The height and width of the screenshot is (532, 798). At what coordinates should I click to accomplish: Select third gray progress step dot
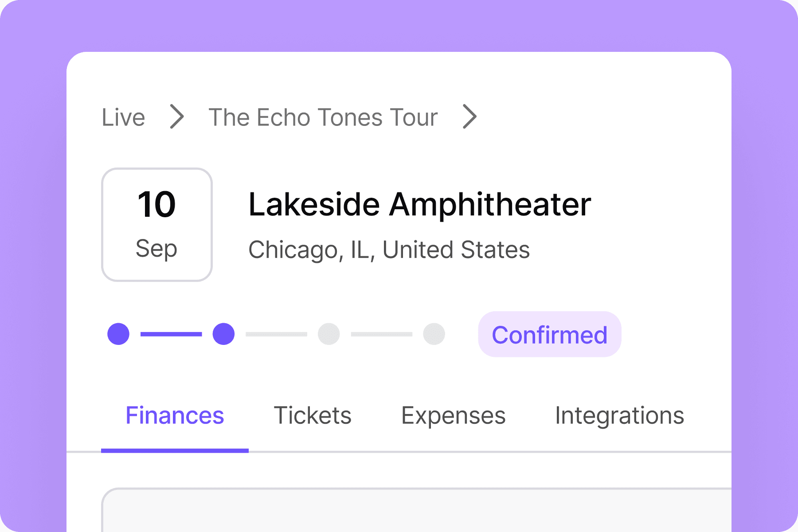coord(329,334)
